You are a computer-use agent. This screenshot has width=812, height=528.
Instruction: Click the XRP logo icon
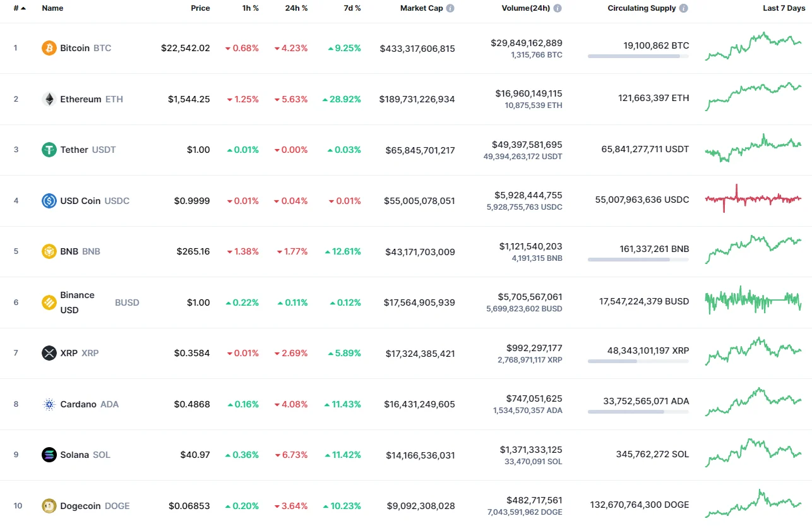[48, 353]
